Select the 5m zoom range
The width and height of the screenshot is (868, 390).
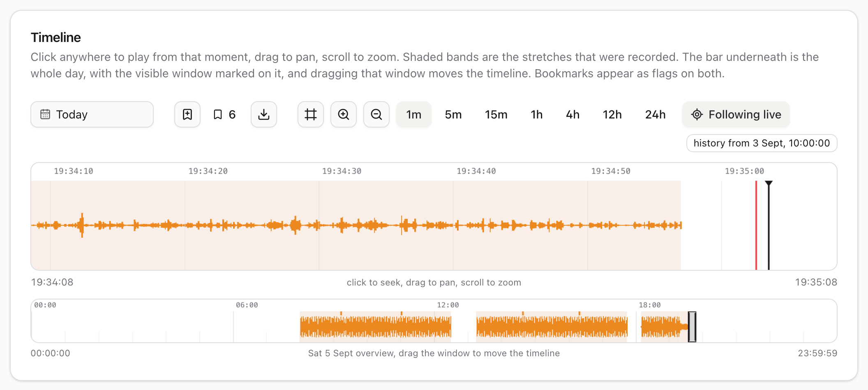[x=453, y=114]
